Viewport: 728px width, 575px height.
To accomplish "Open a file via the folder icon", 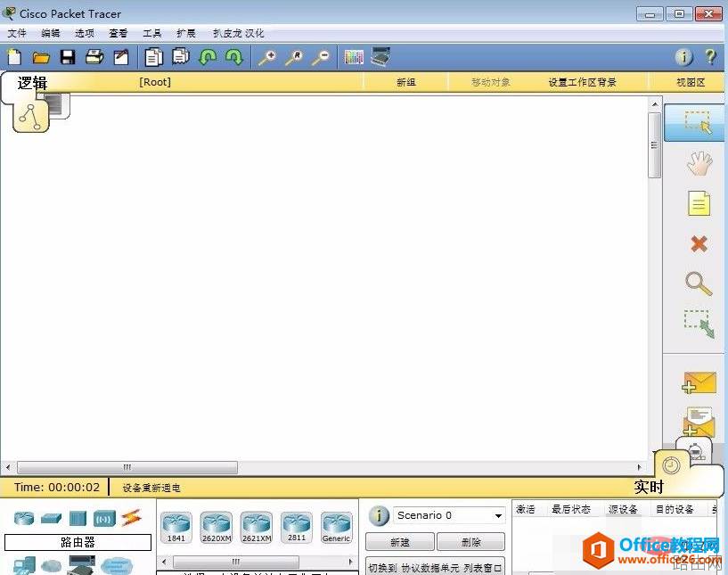I will coord(41,58).
